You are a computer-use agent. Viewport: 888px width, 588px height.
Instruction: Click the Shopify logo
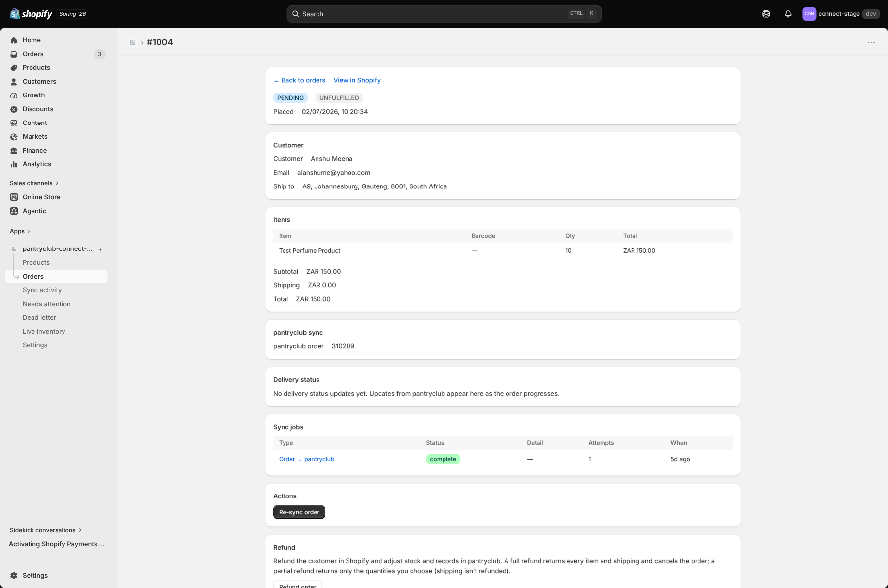(31, 14)
